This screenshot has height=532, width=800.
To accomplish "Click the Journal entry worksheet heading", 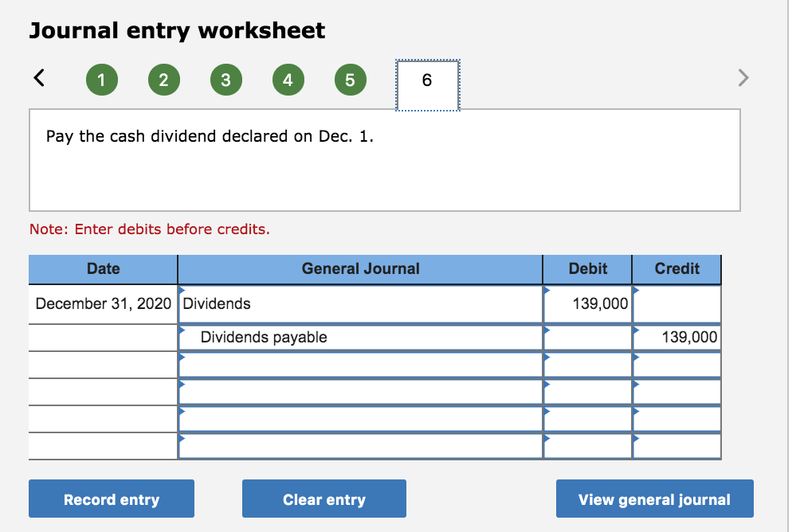I will [177, 30].
